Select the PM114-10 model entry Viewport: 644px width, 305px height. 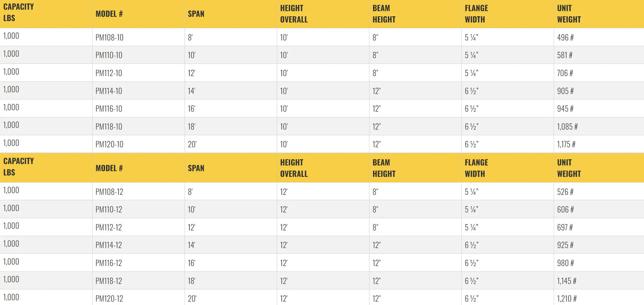109,91
